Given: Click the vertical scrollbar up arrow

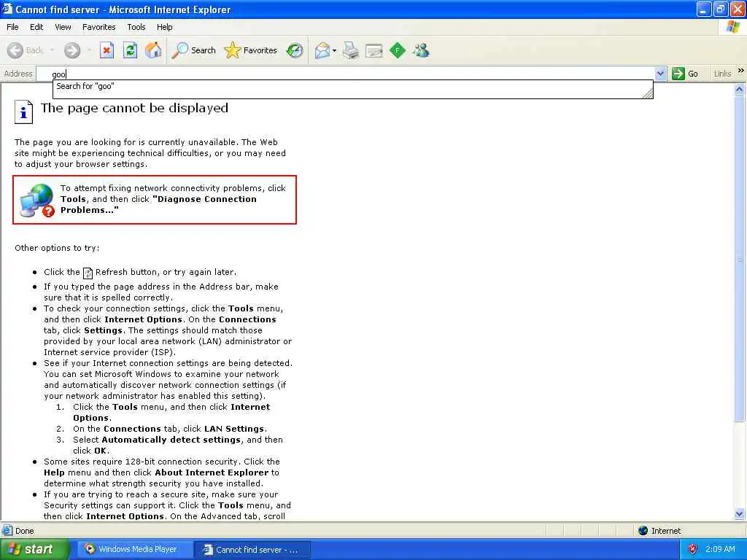Looking at the screenshot, I should [x=740, y=90].
